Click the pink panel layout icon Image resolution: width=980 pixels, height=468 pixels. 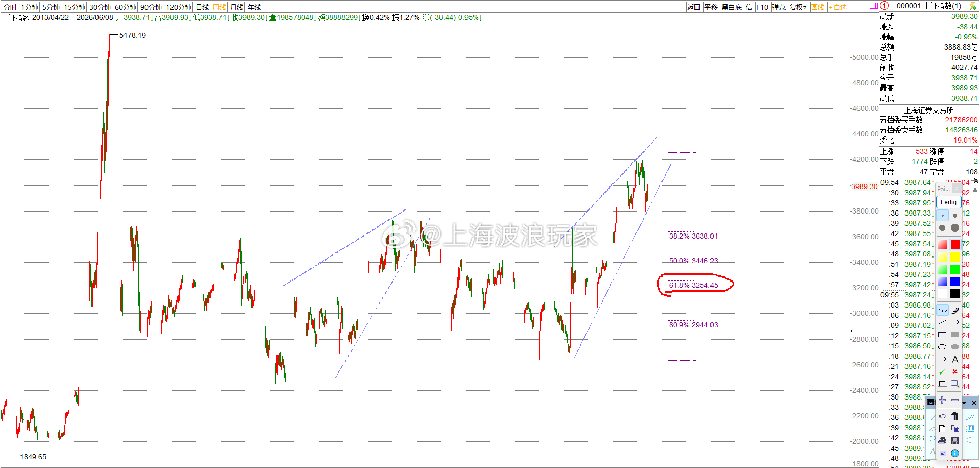873,6
